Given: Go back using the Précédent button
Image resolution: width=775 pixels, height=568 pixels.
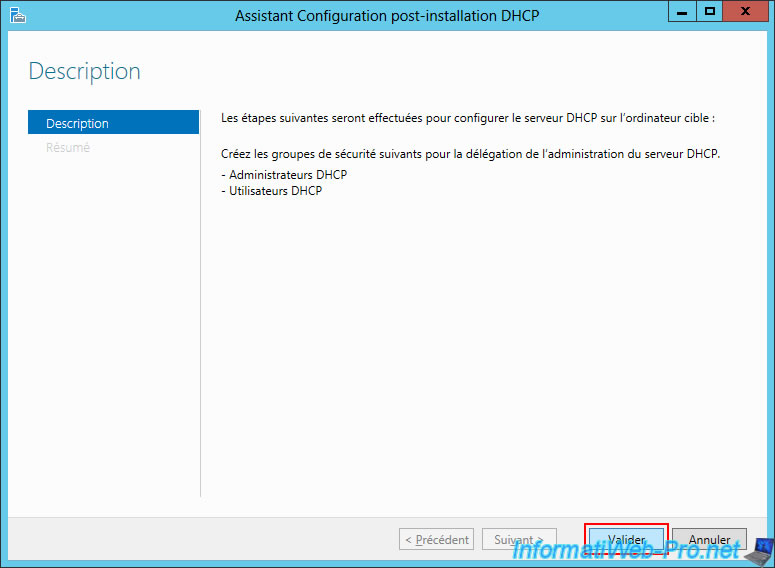Looking at the screenshot, I should coord(436,539).
